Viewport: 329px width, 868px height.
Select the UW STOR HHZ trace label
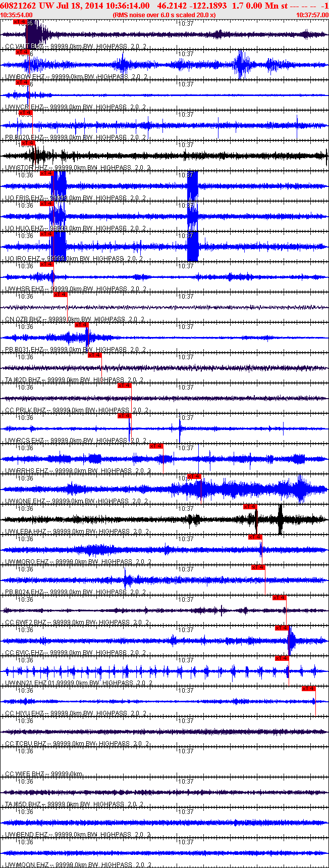click(x=78, y=168)
